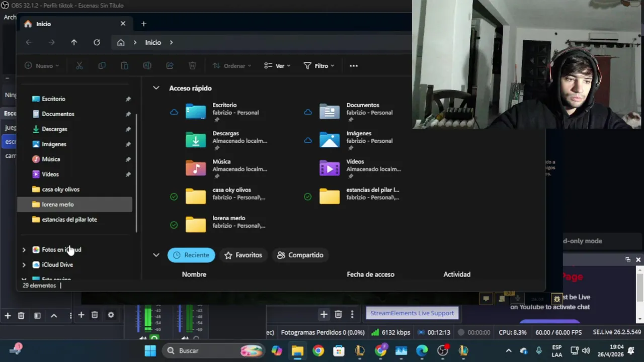Select estancias del pilar lote in sidebar
The width and height of the screenshot is (644, 362).
coord(74,220)
